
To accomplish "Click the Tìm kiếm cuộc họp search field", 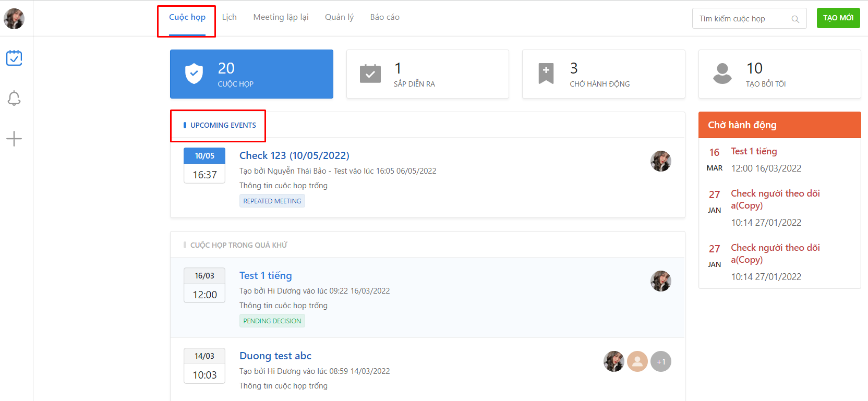I will (750, 18).
